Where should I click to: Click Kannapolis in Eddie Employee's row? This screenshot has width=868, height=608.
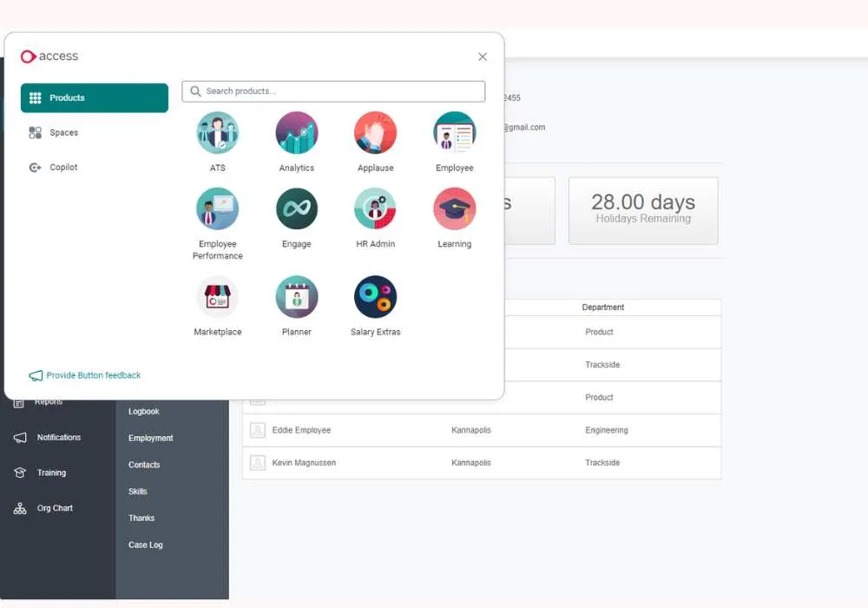click(471, 430)
